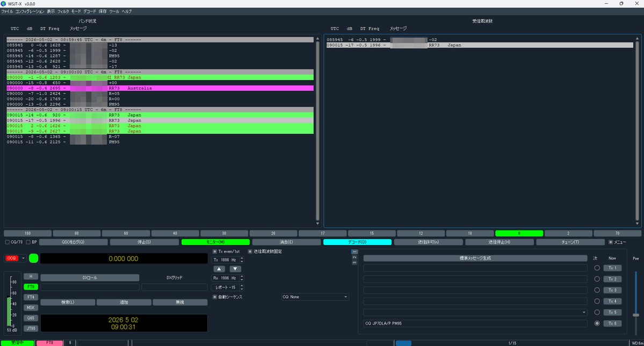Decrease the Tx 1898 Hz spinner
The width and height of the screenshot is (644, 346).
[242, 261]
